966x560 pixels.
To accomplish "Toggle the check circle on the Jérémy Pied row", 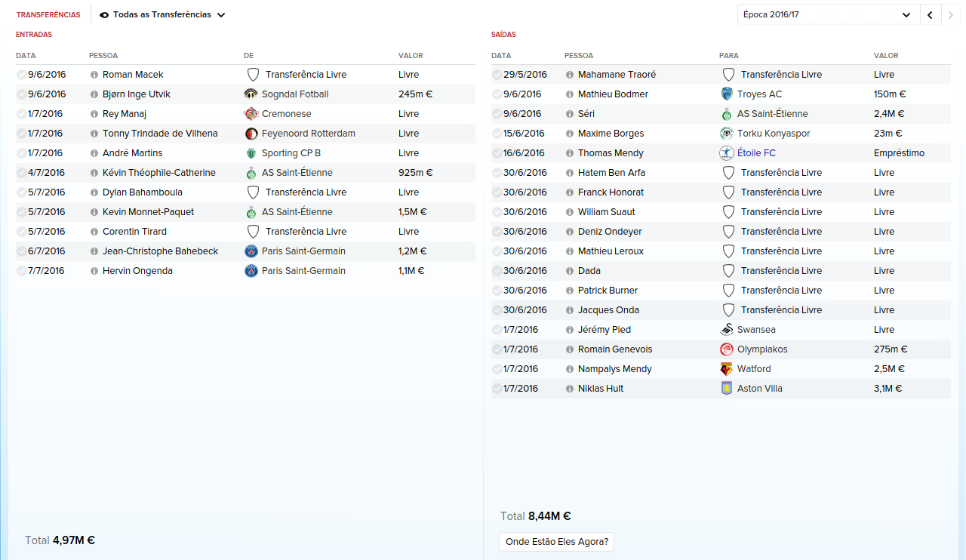I will (497, 330).
